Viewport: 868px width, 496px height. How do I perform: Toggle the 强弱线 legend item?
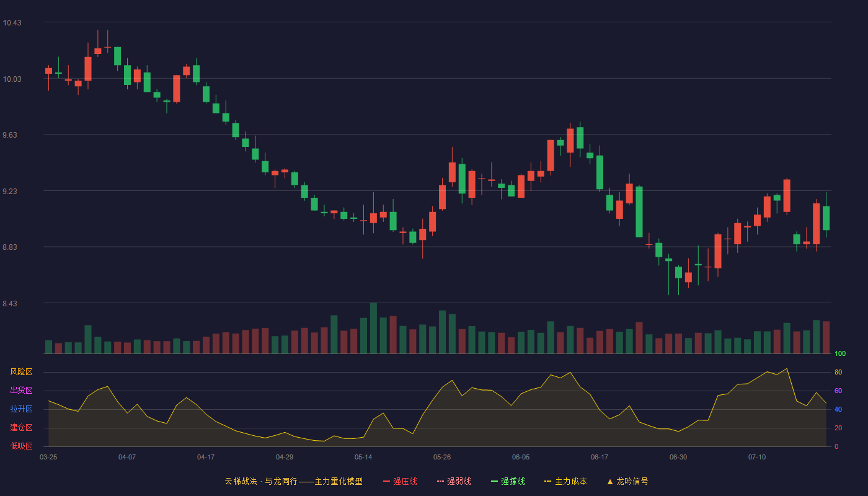pos(454,481)
